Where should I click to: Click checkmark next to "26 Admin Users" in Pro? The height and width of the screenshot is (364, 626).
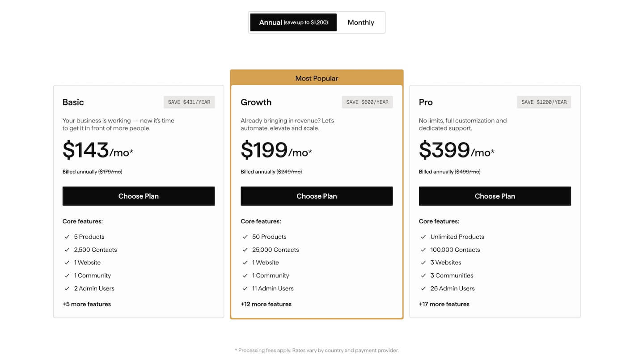click(x=423, y=288)
